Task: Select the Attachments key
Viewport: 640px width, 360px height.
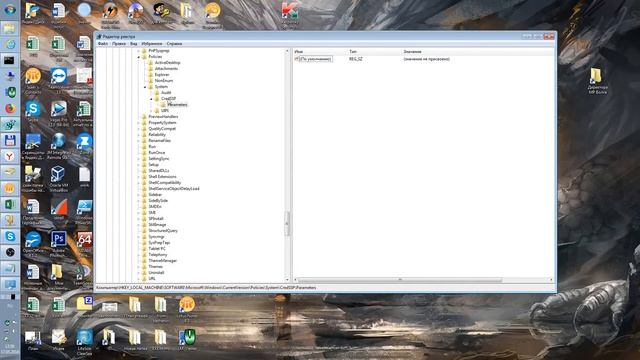Action: coord(166,69)
